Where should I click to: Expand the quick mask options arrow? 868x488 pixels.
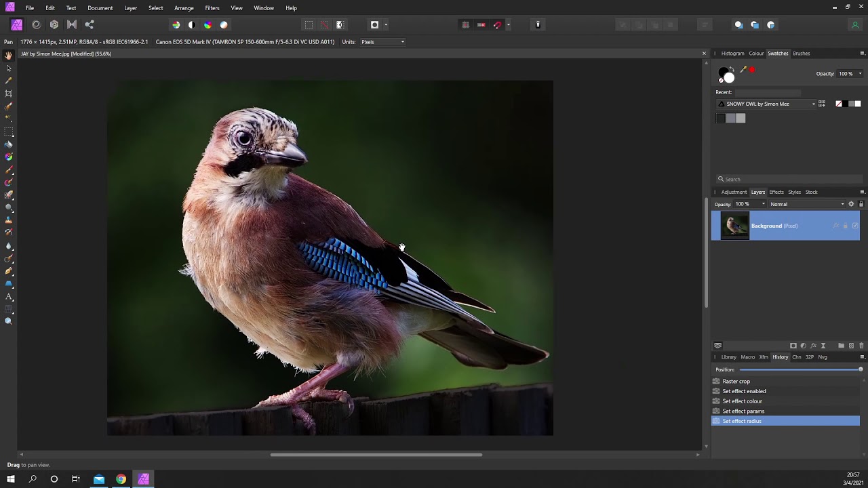pos(386,25)
